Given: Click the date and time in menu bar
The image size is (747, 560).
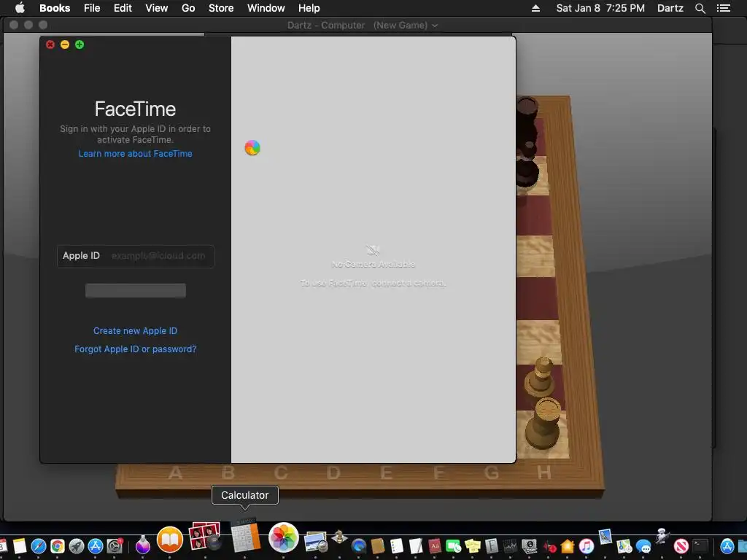Looking at the screenshot, I should coord(600,8).
